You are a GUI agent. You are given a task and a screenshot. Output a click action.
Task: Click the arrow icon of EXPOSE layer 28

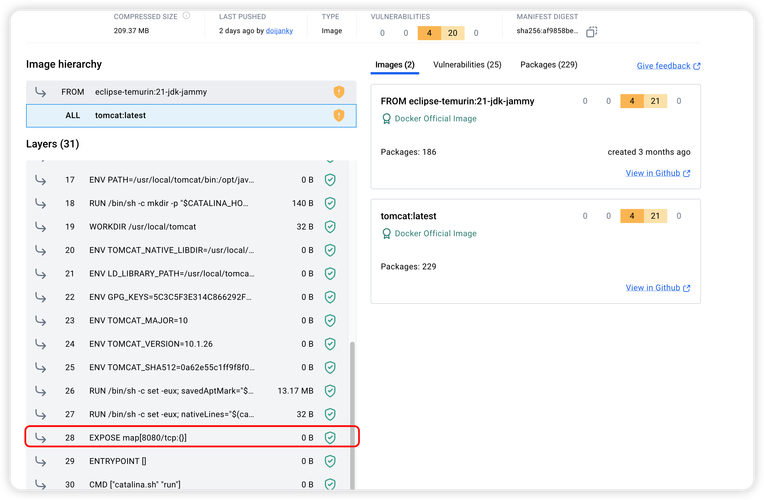40,438
